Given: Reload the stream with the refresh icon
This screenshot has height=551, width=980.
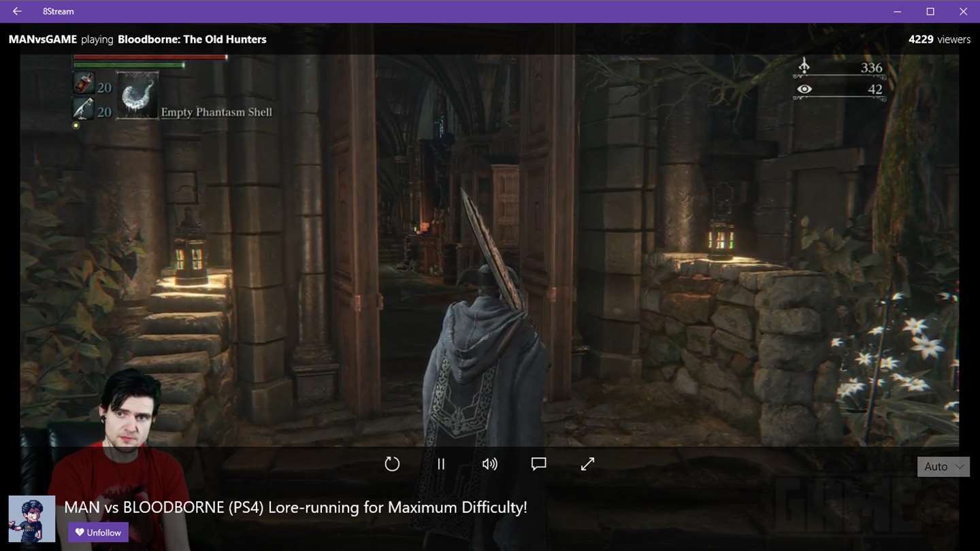Looking at the screenshot, I should (x=392, y=464).
